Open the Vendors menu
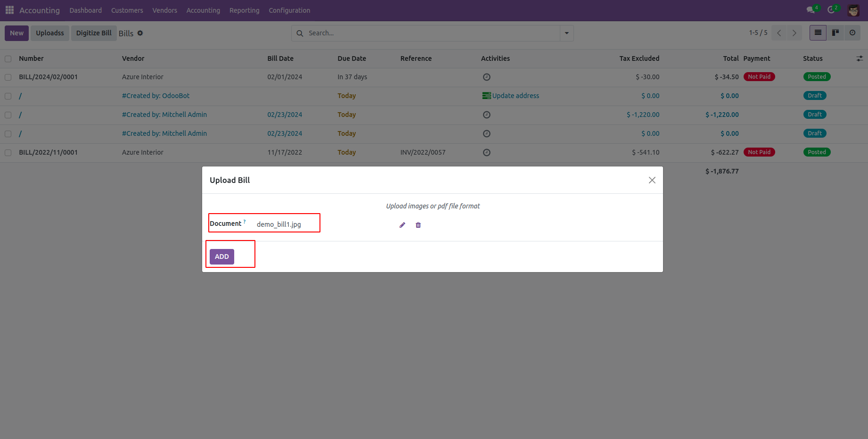This screenshot has width=868, height=439. point(164,10)
